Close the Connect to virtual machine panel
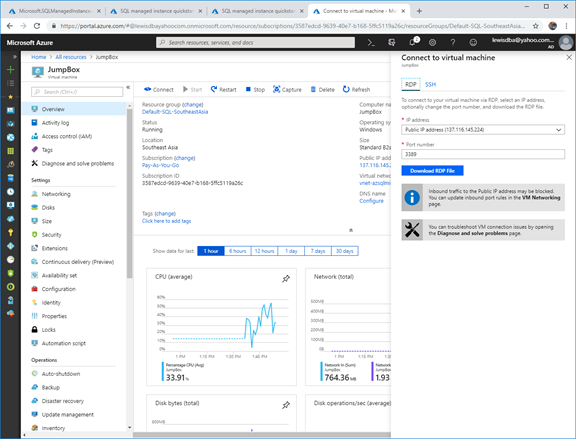This screenshot has height=439, width=576. click(x=569, y=57)
